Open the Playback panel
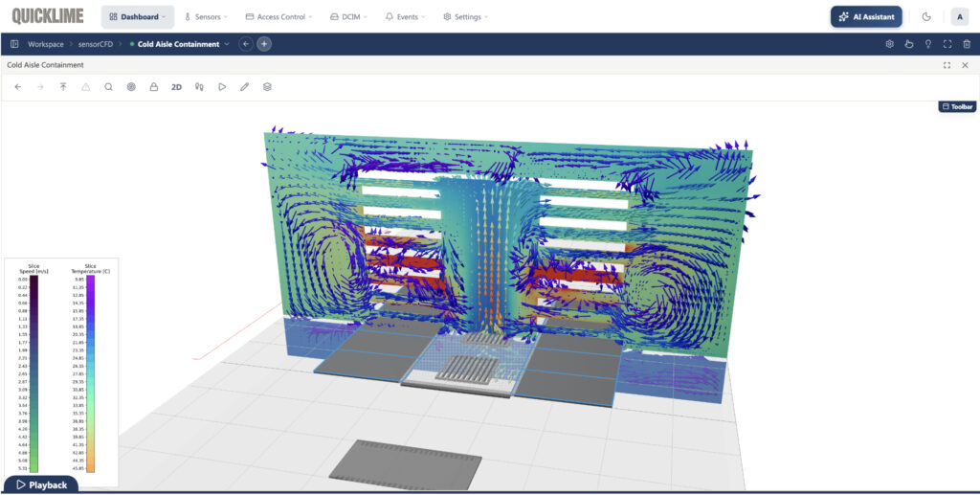This screenshot has height=495, width=980. click(41, 484)
